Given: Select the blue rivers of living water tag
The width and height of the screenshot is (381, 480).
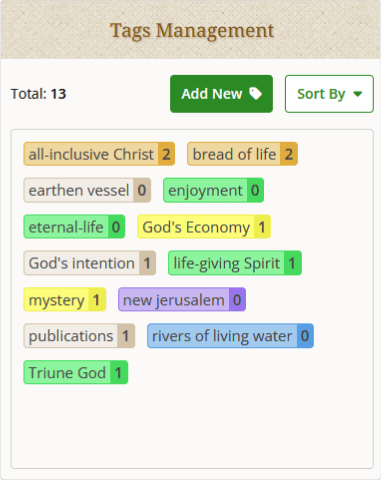Looking at the screenshot, I should pos(230,336).
